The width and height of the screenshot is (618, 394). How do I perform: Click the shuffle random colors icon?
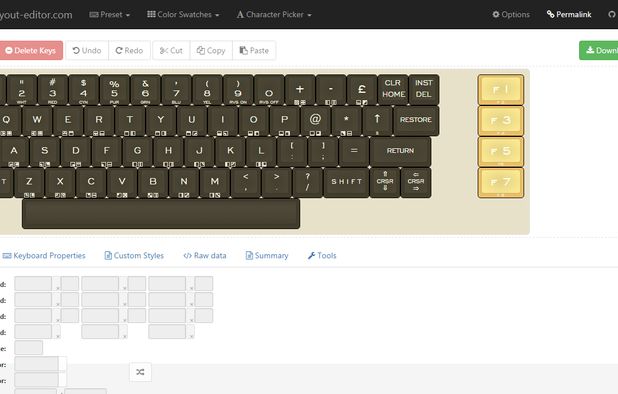140,372
